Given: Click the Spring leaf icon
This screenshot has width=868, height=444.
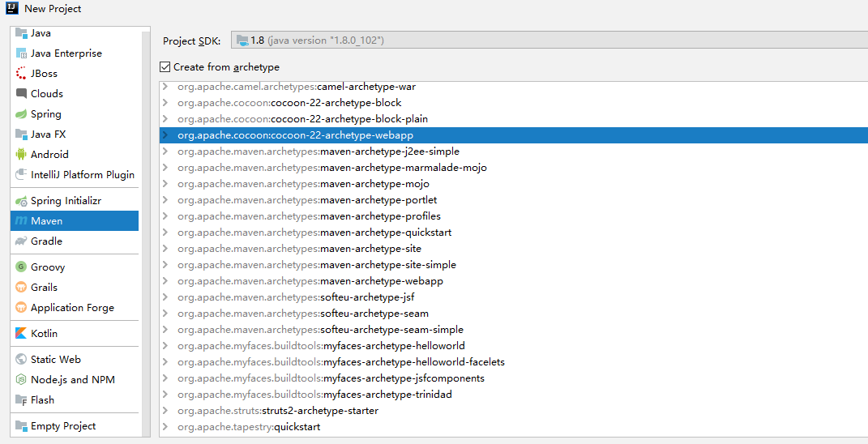Looking at the screenshot, I should coord(21,114).
